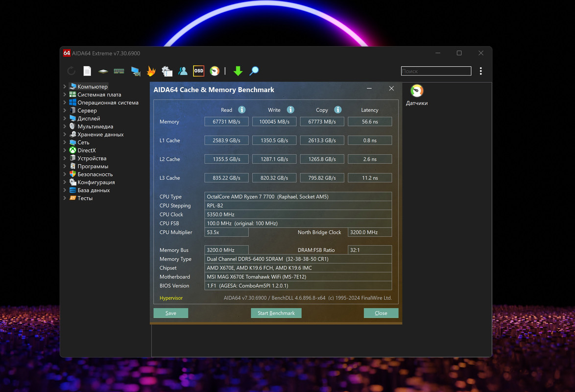Select the Сервер tree node
The width and height of the screenshot is (575, 392).
87,110
